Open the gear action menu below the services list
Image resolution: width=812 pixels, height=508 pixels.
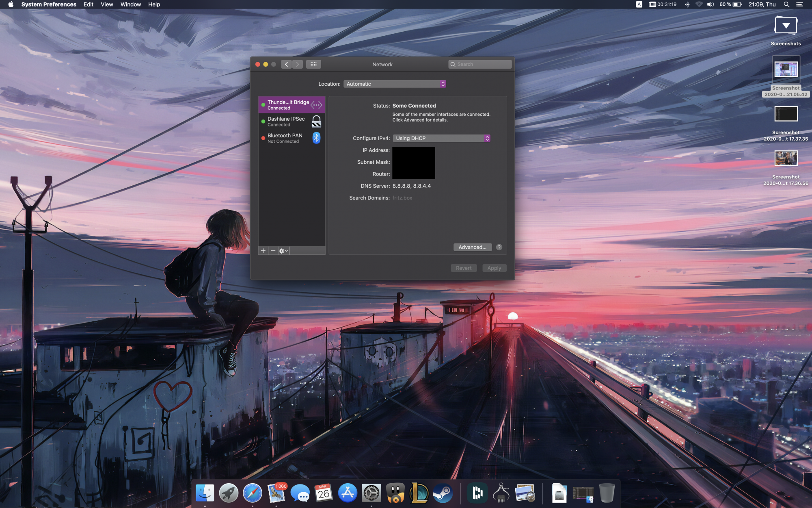[x=283, y=251]
